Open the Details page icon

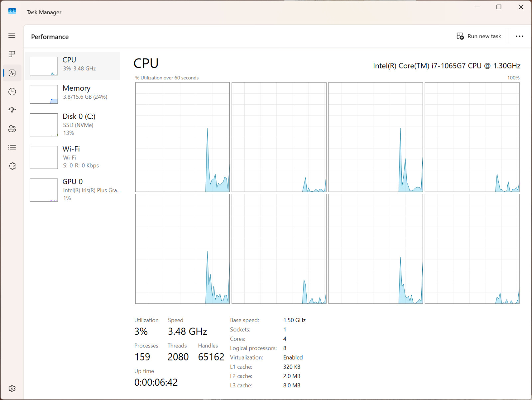pyautogui.click(x=12, y=147)
